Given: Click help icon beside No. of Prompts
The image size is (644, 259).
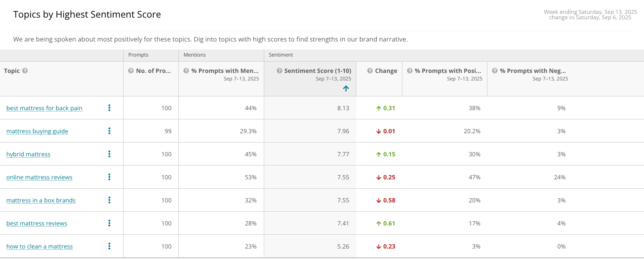Looking at the screenshot, I should click(x=131, y=71).
